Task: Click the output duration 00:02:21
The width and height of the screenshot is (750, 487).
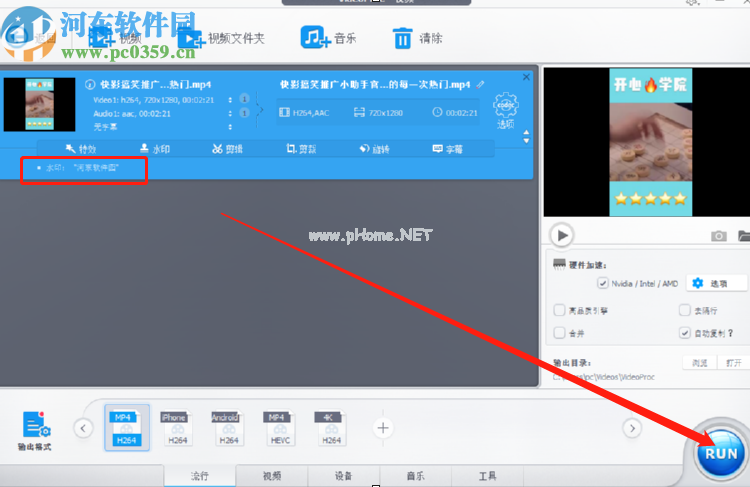Action: point(455,113)
